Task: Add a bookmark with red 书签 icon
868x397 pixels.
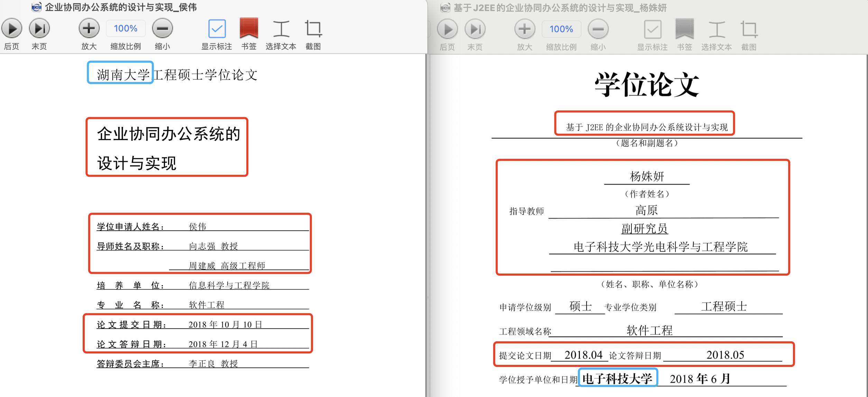Action: [249, 28]
